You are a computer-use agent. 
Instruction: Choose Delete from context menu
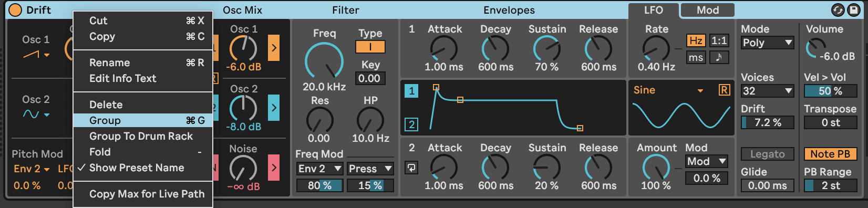click(143, 105)
